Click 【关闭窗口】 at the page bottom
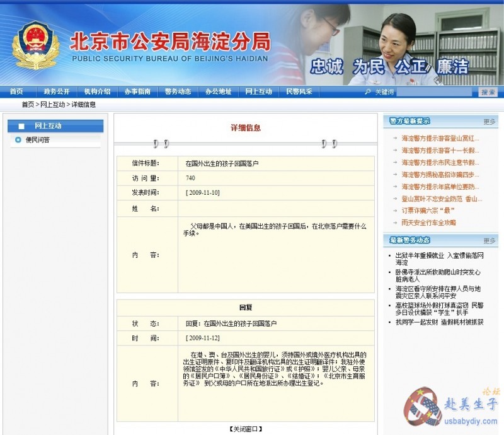Screen dimensions: 504x435 (x=245, y=429)
